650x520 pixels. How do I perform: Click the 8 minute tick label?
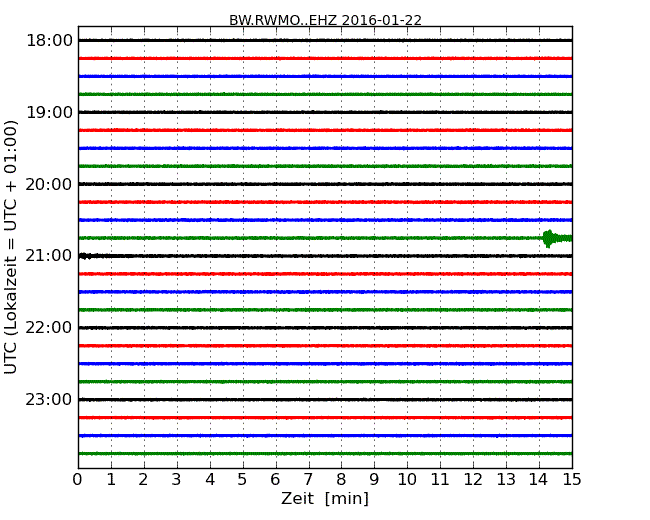341,480
